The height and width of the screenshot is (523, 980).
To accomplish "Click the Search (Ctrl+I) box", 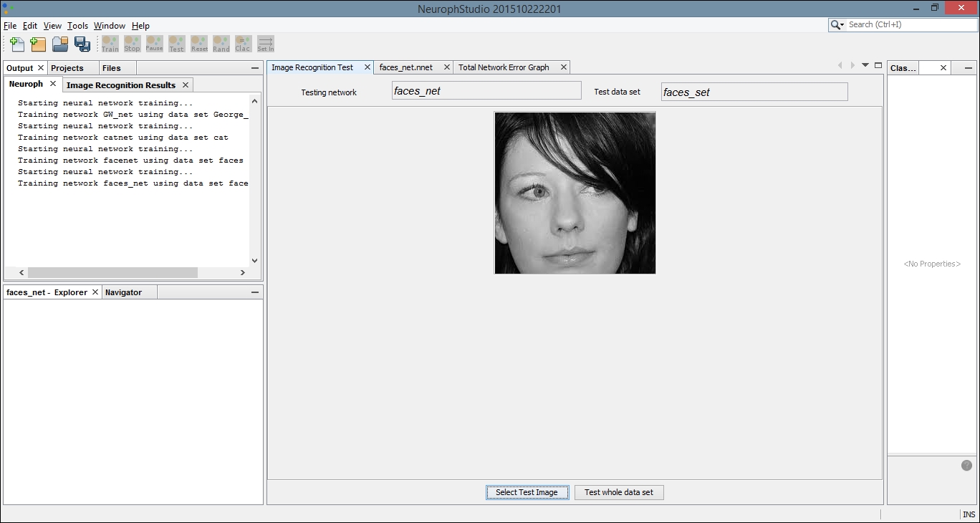I will click(x=910, y=24).
